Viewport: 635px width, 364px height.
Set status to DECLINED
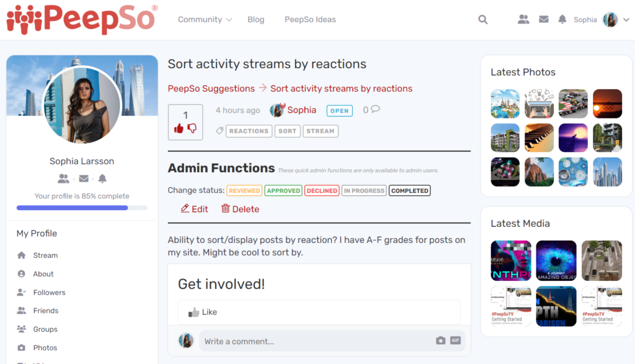(322, 191)
